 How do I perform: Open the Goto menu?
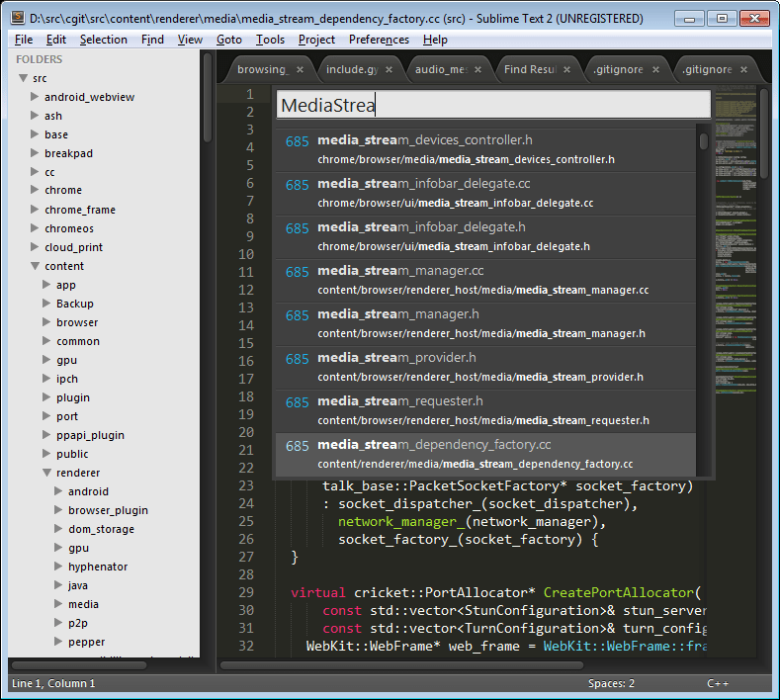(228, 40)
